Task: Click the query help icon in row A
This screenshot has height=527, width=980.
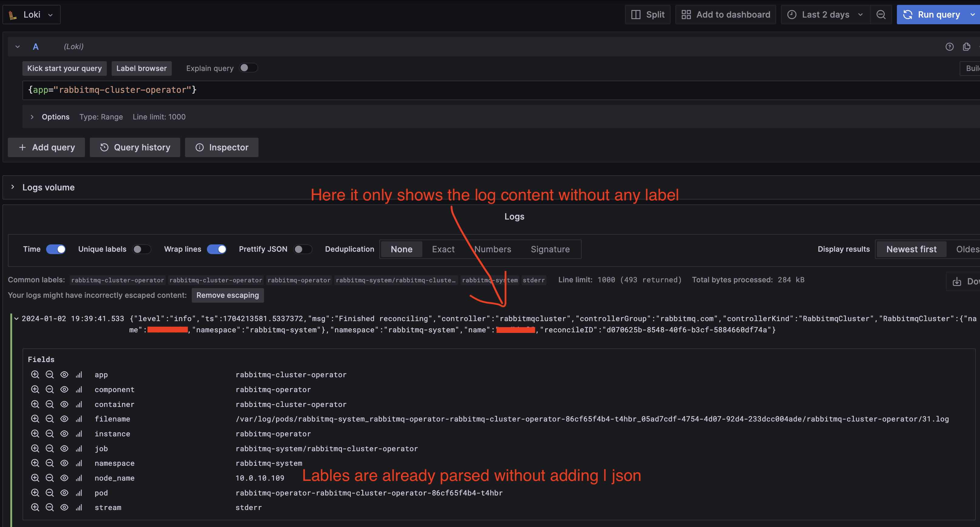Action: point(949,47)
